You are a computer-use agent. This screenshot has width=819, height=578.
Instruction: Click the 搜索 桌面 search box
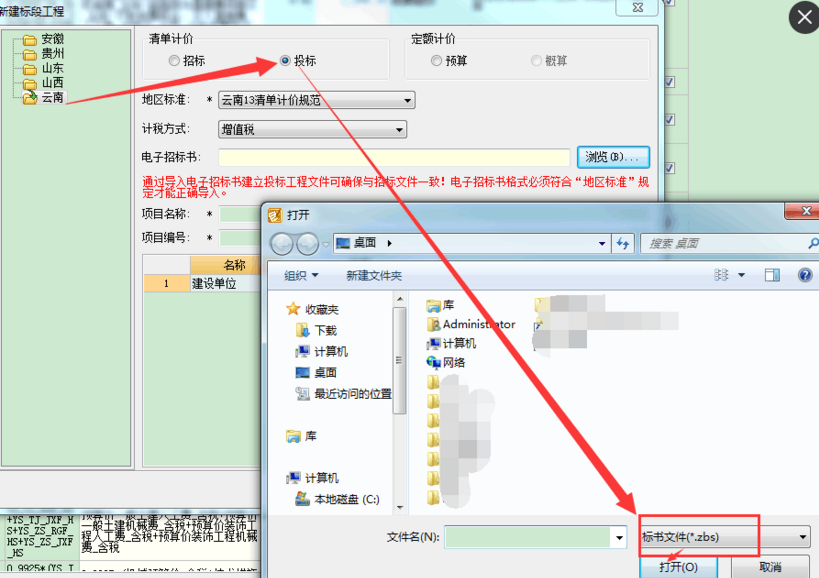pos(729,243)
